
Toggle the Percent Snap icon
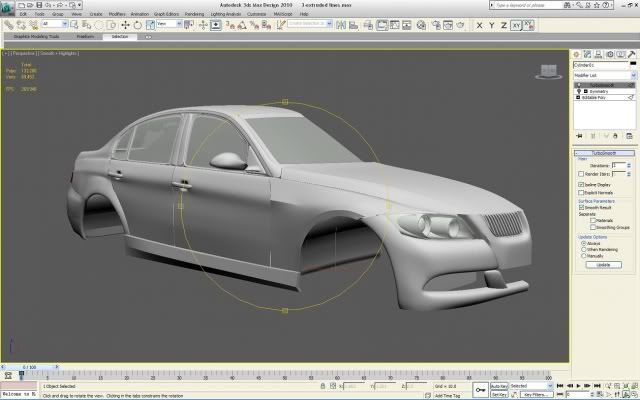pyautogui.click(x=254, y=25)
